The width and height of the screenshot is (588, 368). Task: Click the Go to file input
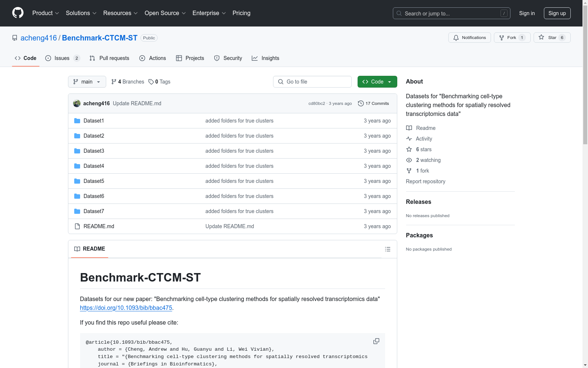312,82
